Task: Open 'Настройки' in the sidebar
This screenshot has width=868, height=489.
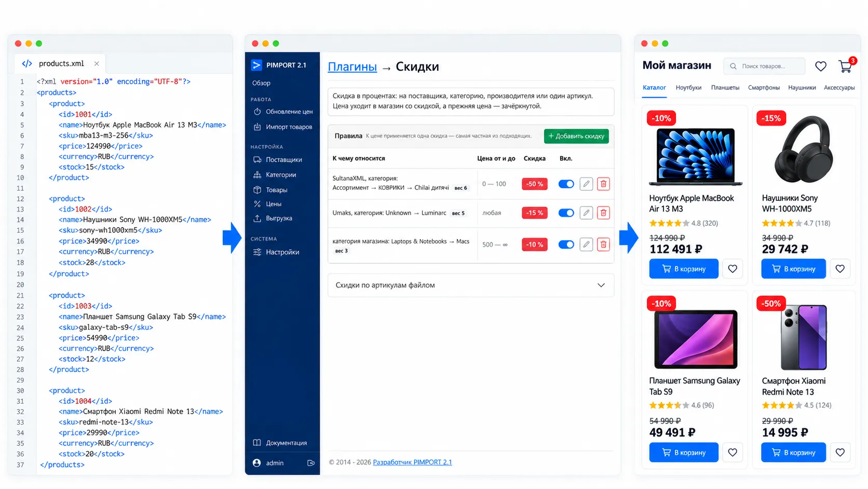Action: [276, 252]
